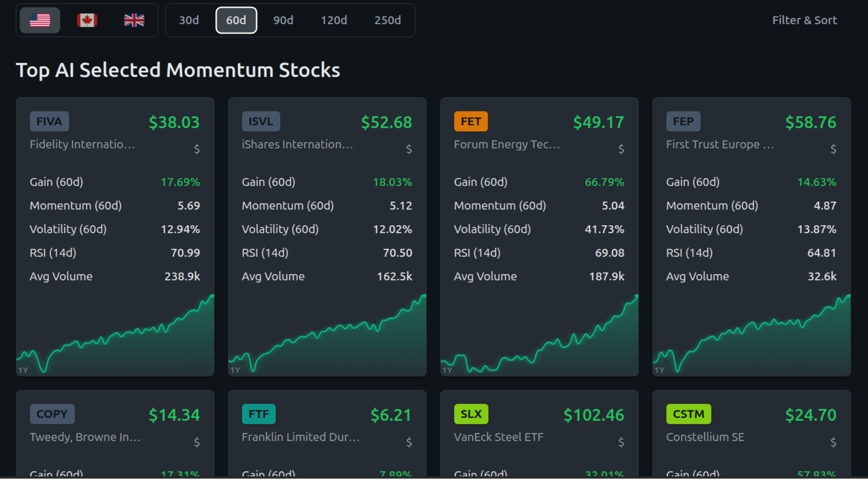Screen dimensions: 868x484
Task: Click the dollar icon on SLX card
Action: [621, 442]
